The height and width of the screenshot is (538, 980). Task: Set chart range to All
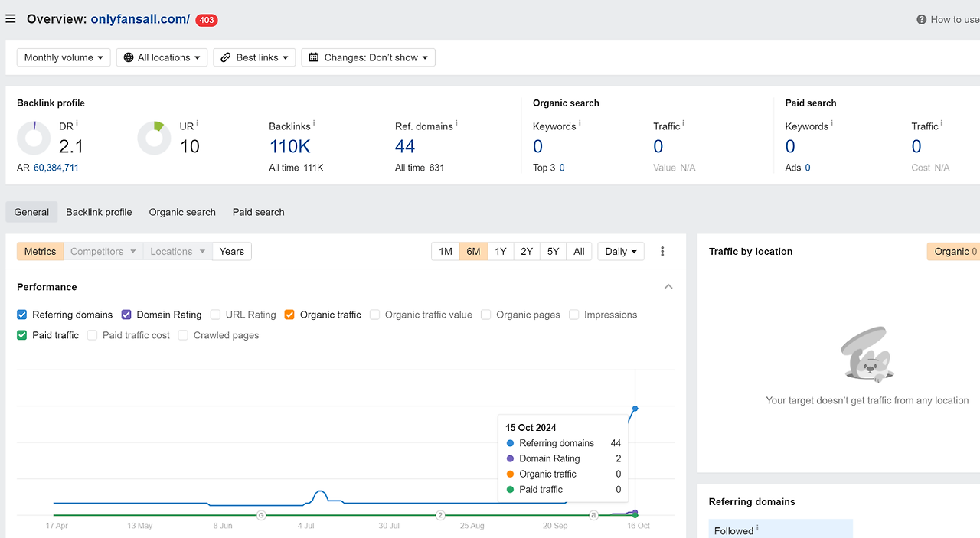pos(579,251)
